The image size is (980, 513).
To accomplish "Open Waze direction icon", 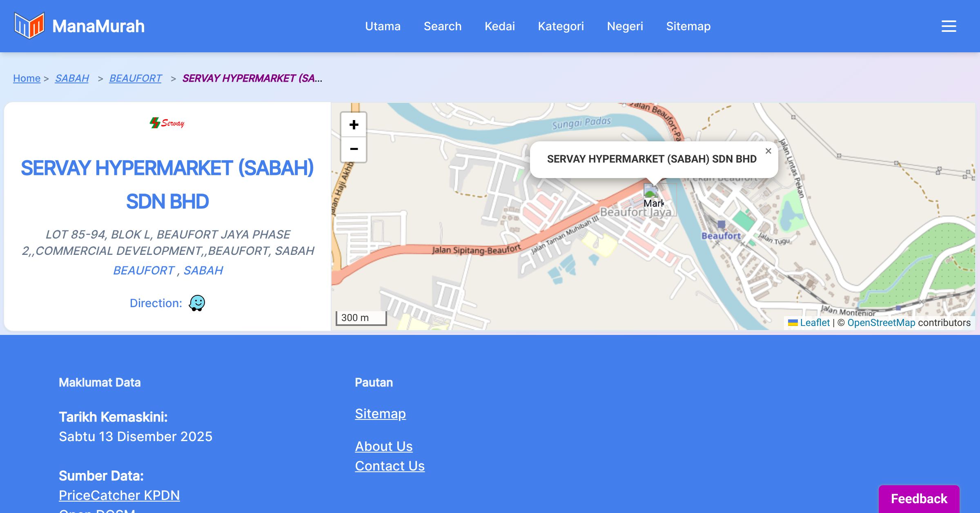I will pos(197,303).
